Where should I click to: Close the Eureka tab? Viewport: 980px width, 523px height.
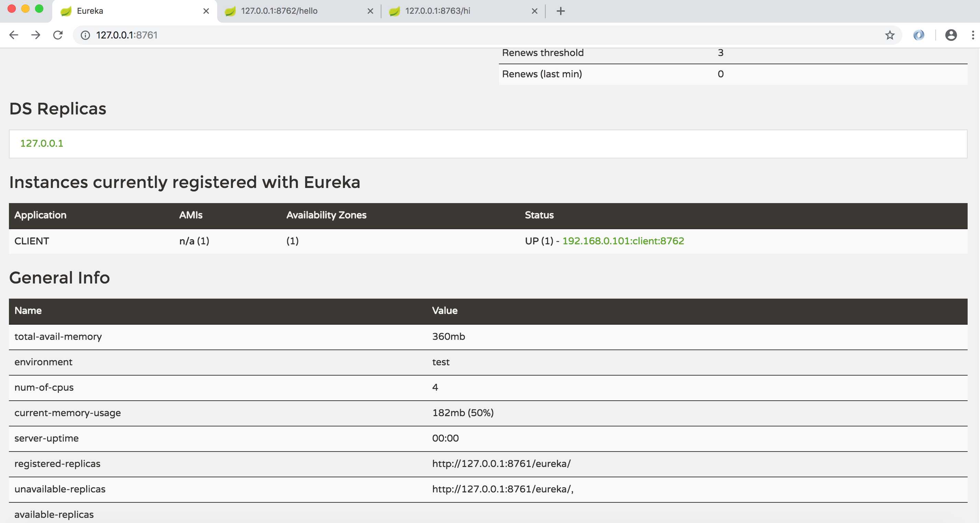(206, 11)
